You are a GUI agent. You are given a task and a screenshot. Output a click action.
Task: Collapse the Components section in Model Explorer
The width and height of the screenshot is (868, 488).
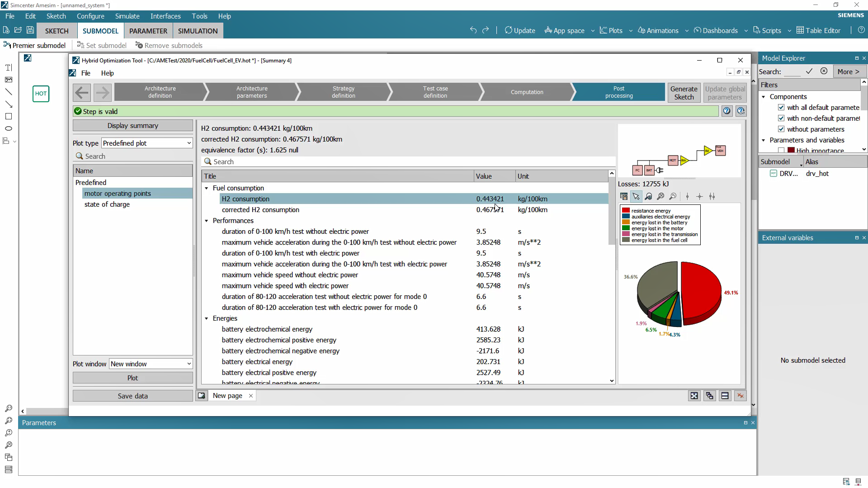(x=764, y=96)
